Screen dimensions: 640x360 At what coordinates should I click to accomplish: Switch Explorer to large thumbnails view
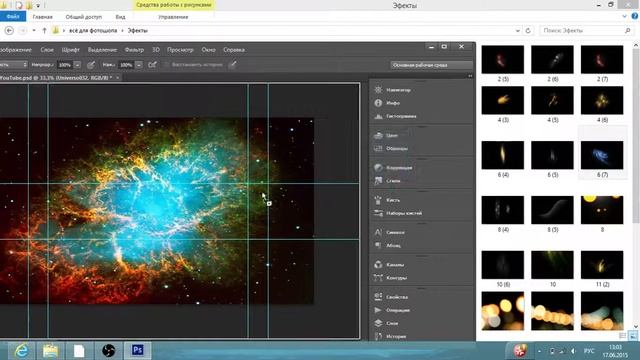pos(633,336)
